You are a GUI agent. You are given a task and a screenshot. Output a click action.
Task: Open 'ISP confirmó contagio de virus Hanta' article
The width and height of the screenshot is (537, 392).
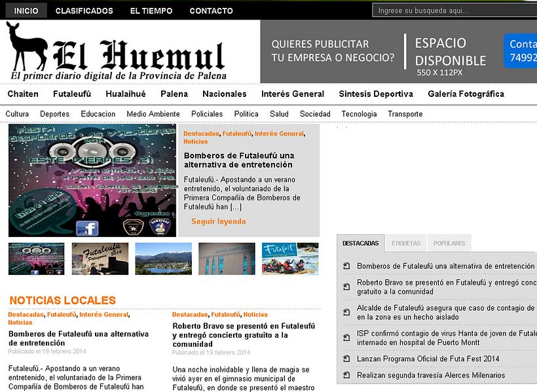447,338
